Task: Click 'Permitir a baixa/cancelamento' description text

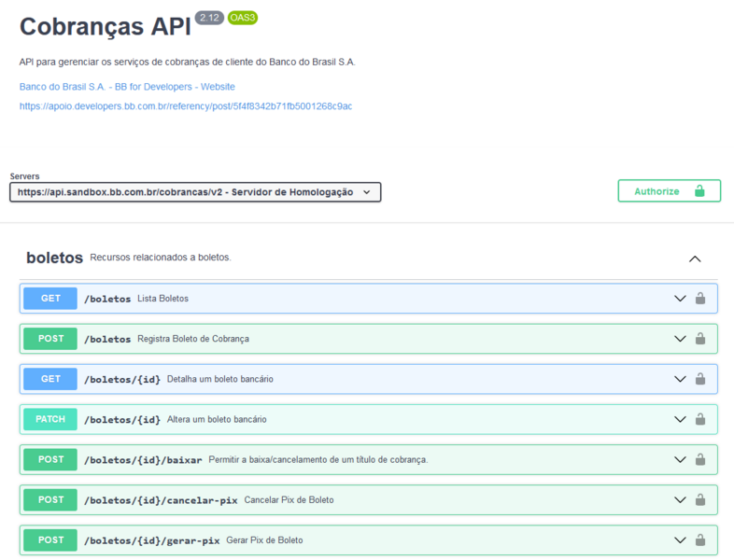Action: pos(318,459)
